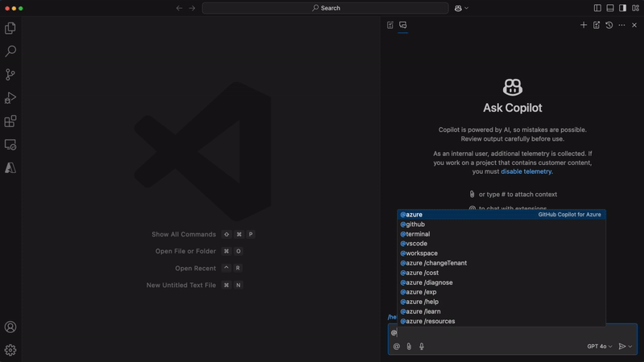Choose @azure /changeTenant suggestion
Viewport: 644px width, 362px height.
click(x=501, y=263)
